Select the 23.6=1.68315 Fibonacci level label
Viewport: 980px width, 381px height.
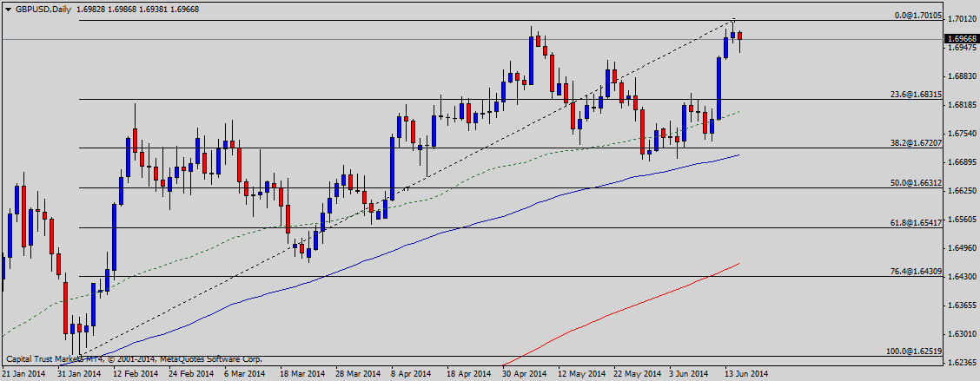point(916,95)
